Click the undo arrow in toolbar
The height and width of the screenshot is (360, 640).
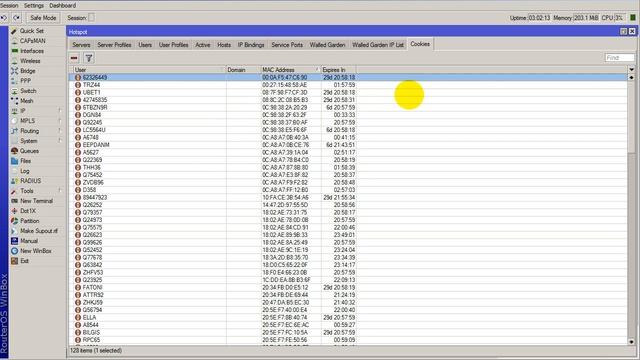(x=4, y=18)
